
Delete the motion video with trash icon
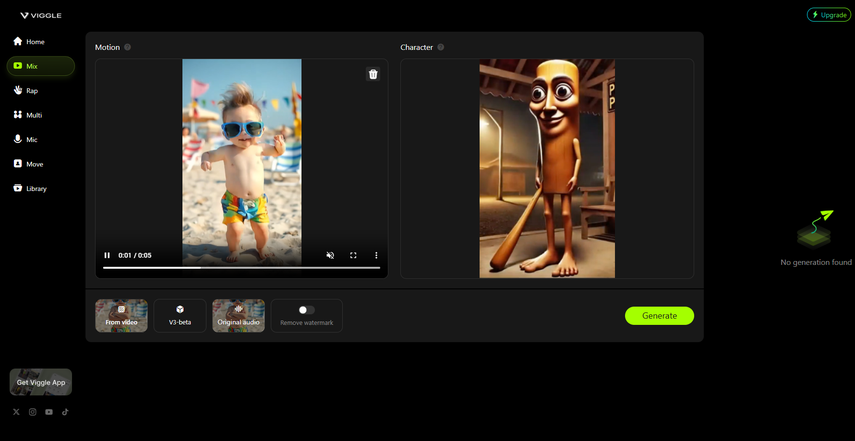(x=373, y=74)
